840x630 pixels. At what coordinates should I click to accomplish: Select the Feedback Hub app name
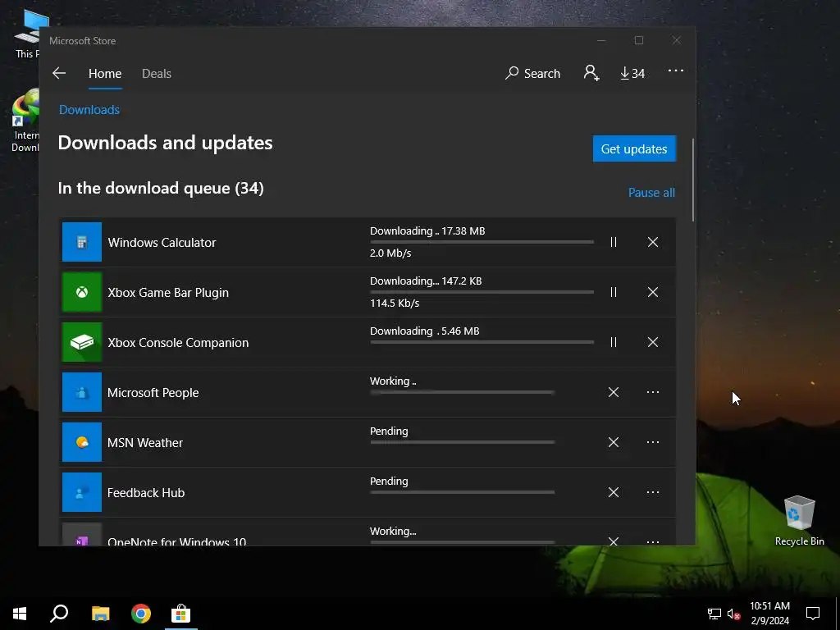click(146, 492)
